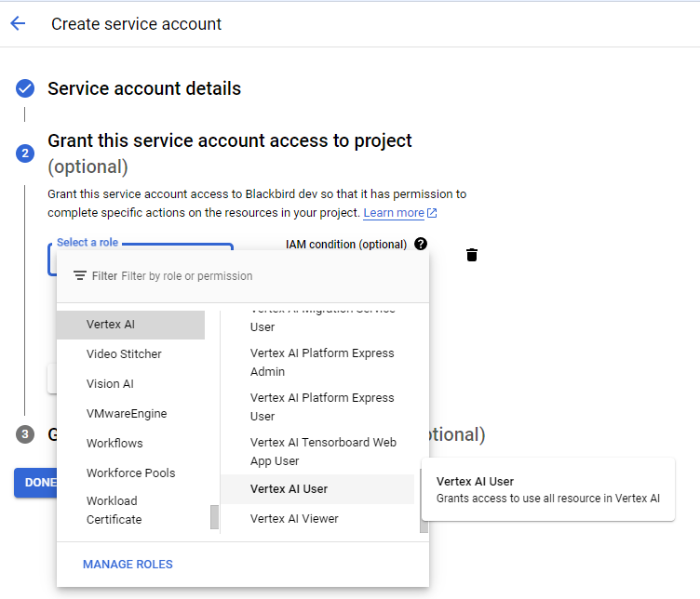
Task: Delete the role with trash icon
Action: click(472, 255)
